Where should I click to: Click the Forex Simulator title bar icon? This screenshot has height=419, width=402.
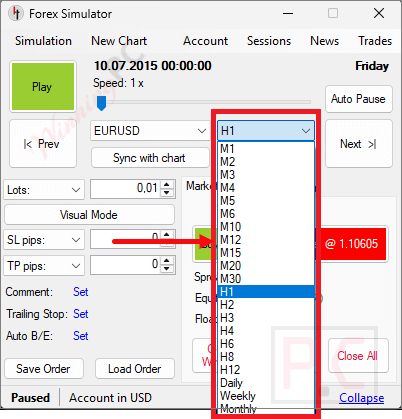coord(15,14)
